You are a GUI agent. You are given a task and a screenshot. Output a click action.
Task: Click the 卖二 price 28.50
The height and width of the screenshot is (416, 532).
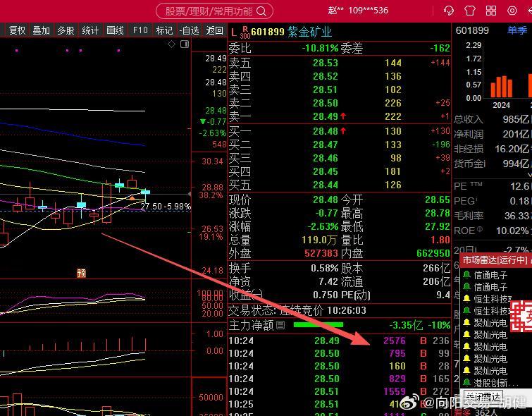click(326, 103)
